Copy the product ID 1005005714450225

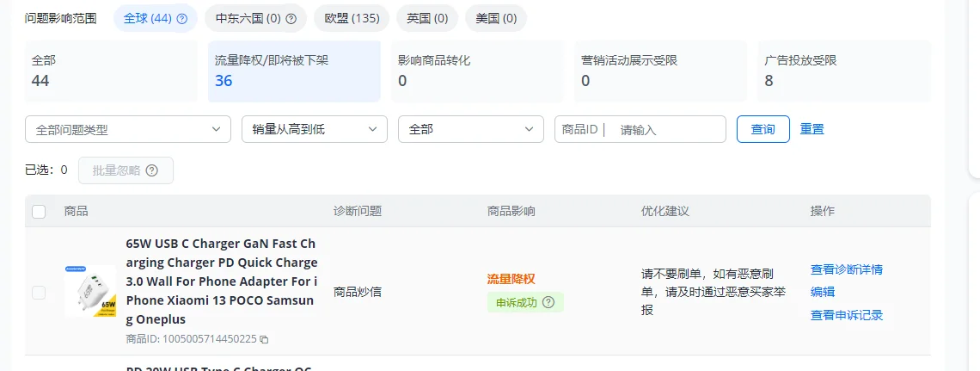264,339
